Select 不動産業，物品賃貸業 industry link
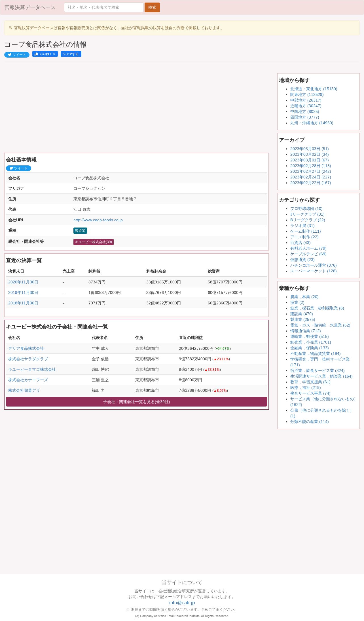 coord(316,353)
